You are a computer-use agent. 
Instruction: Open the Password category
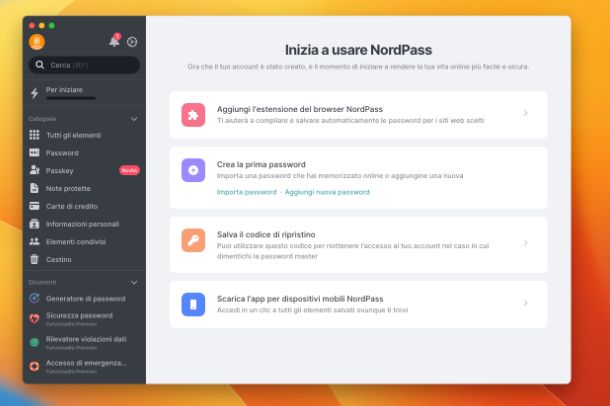(62, 153)
